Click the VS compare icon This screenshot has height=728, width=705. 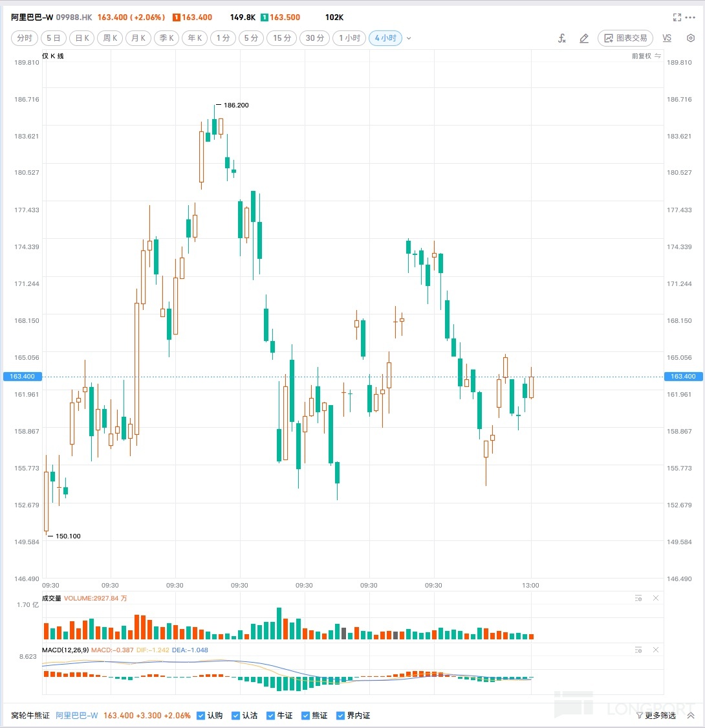(667, 38)
